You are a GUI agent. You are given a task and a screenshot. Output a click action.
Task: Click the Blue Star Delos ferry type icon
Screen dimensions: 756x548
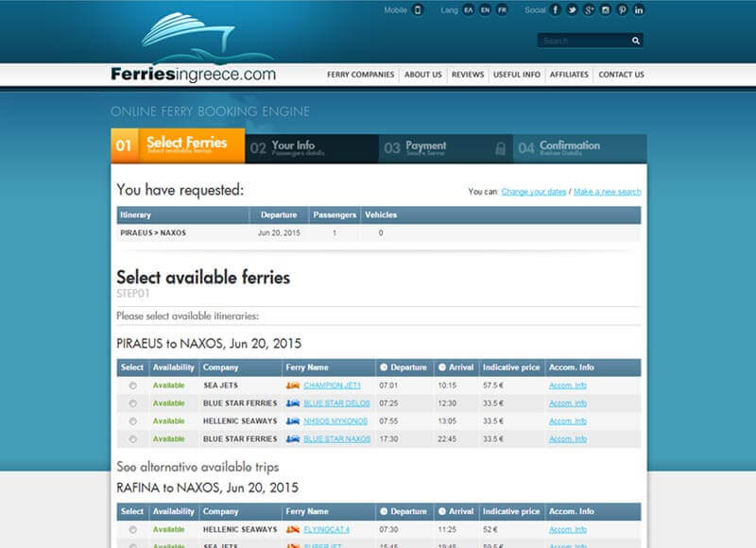click(x=293, y=403)
